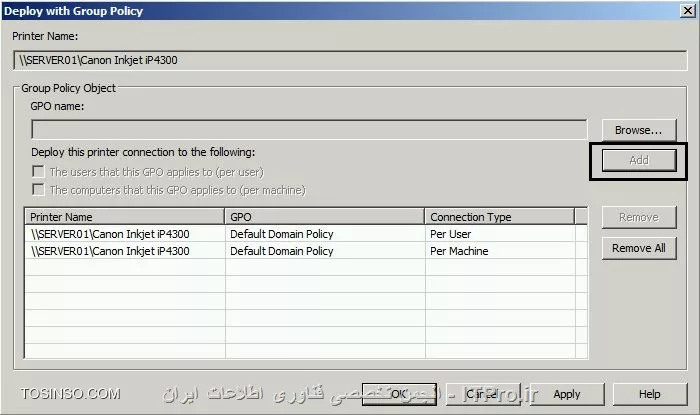Click Default Domain Policy in Per User row

pyautogui.click(x=282, y=234)
